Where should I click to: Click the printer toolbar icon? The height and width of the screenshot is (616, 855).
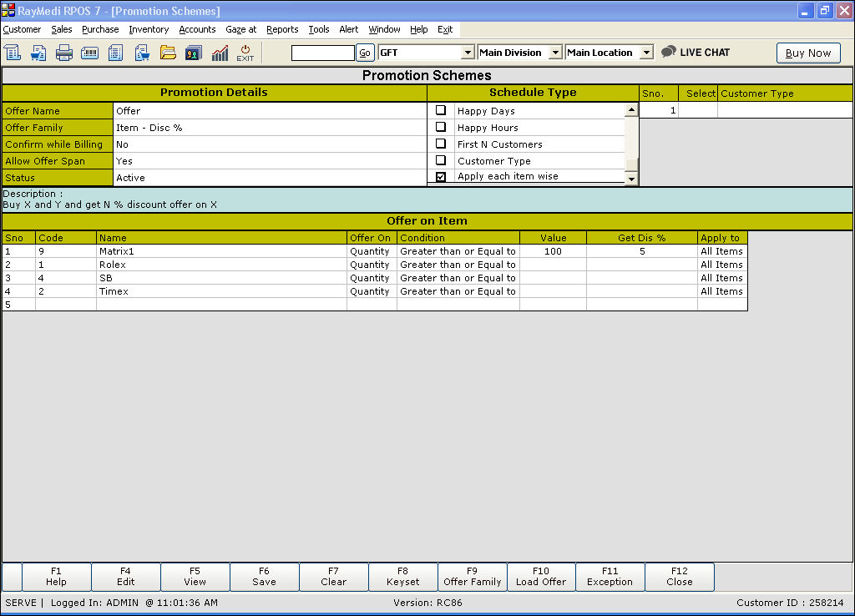63,53
